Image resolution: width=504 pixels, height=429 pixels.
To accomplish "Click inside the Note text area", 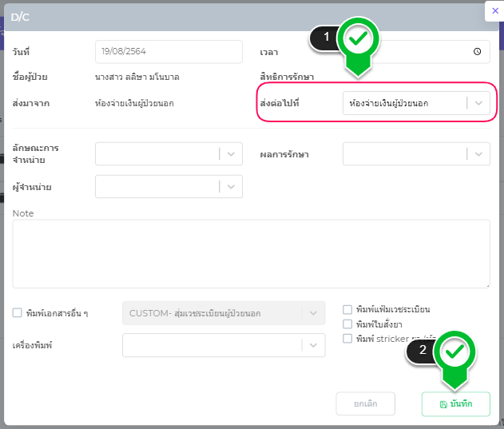I will click(251, 253).
